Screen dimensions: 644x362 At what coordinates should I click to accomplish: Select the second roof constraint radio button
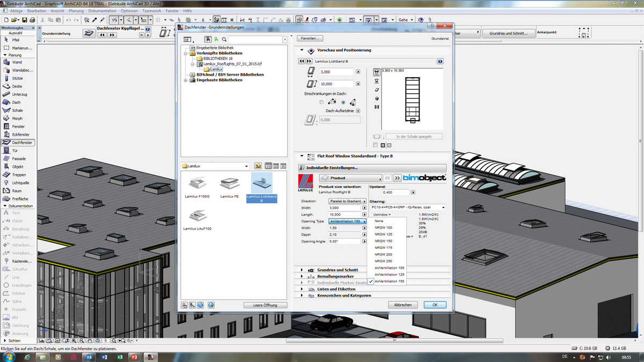(343, 102)
